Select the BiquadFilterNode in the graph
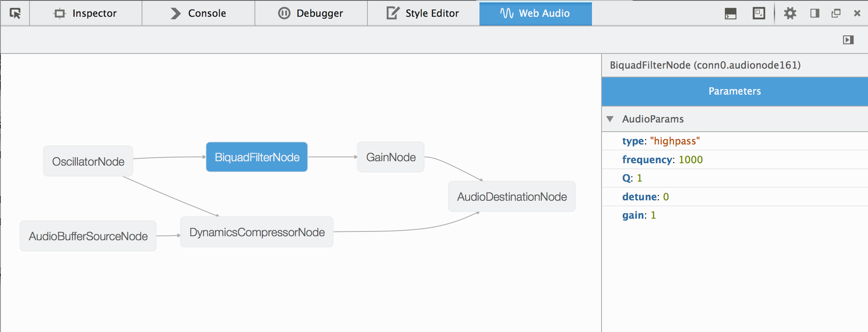Viewport: 868px width, 332px height. 257,157
